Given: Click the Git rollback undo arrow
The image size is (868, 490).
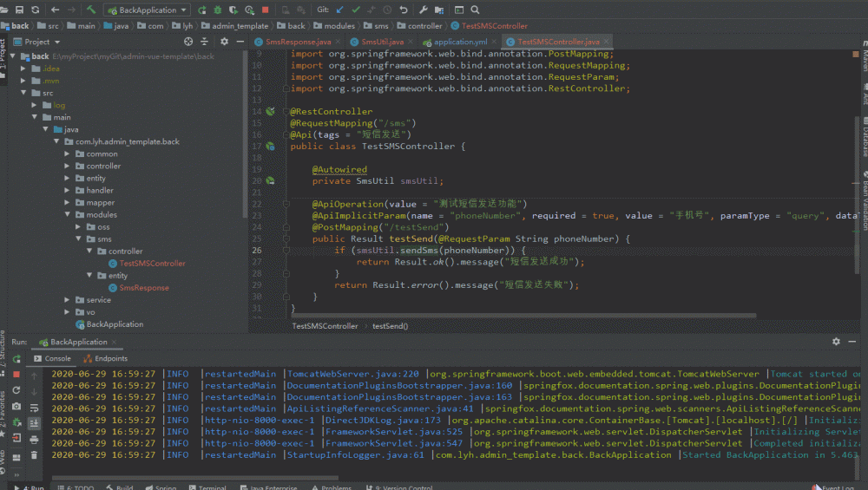Looking at the screenshot, I should 404,10.
